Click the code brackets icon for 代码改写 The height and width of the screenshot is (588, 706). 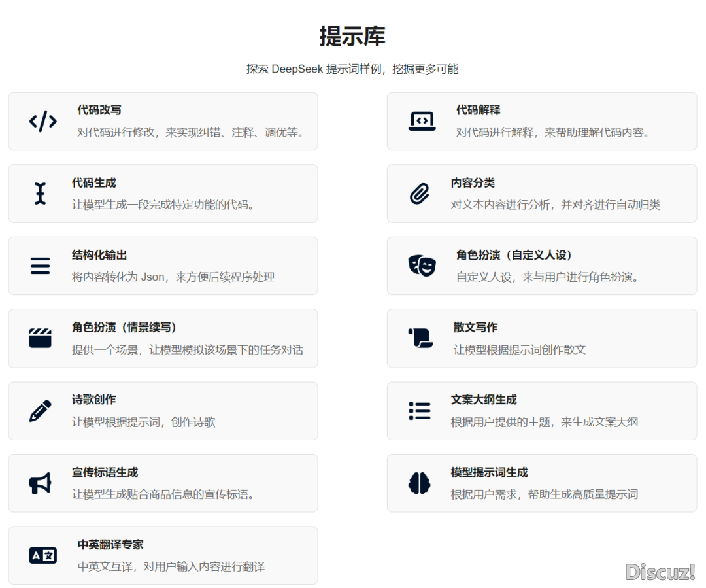coord(43,122)
